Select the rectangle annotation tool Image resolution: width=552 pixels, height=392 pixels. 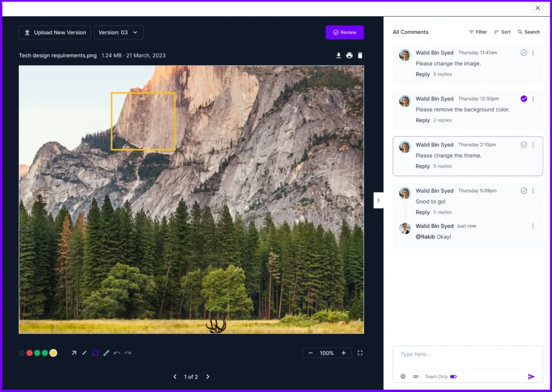[95, 353]
